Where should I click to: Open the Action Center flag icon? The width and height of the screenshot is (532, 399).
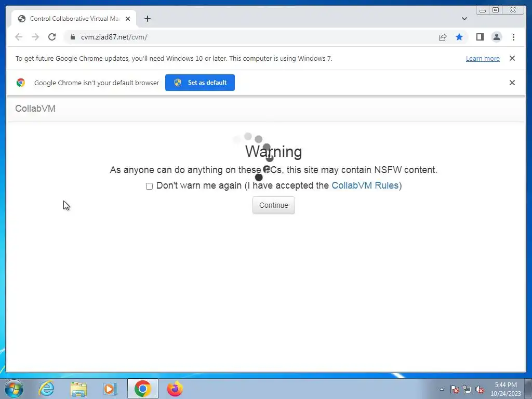click(x=455, y=390)
